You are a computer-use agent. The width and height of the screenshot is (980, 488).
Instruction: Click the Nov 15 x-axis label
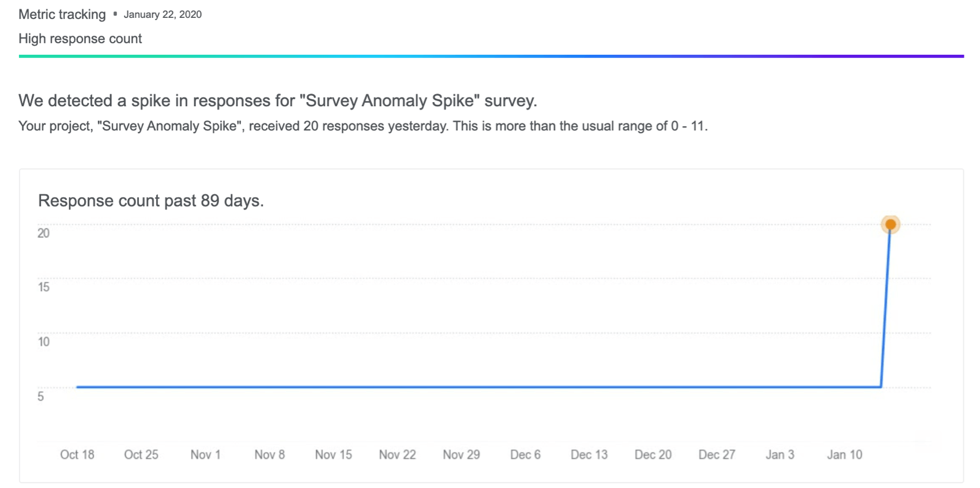click(x=333, y=455)
